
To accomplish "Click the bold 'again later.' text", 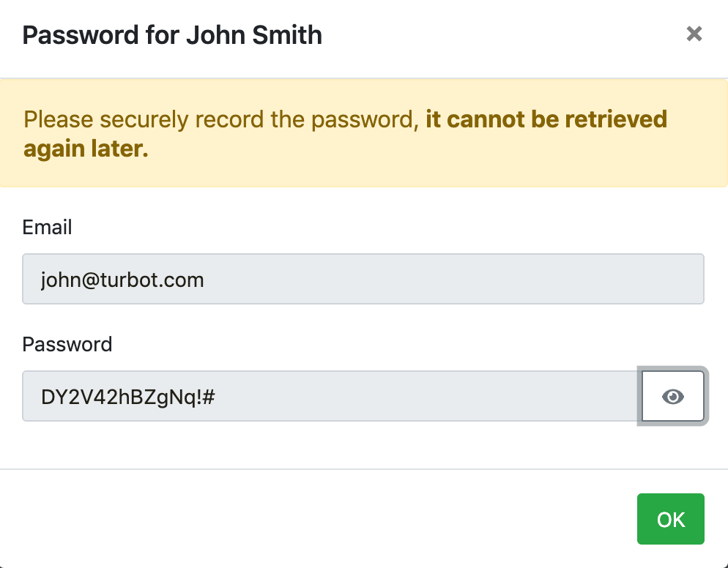I will 86,149.
